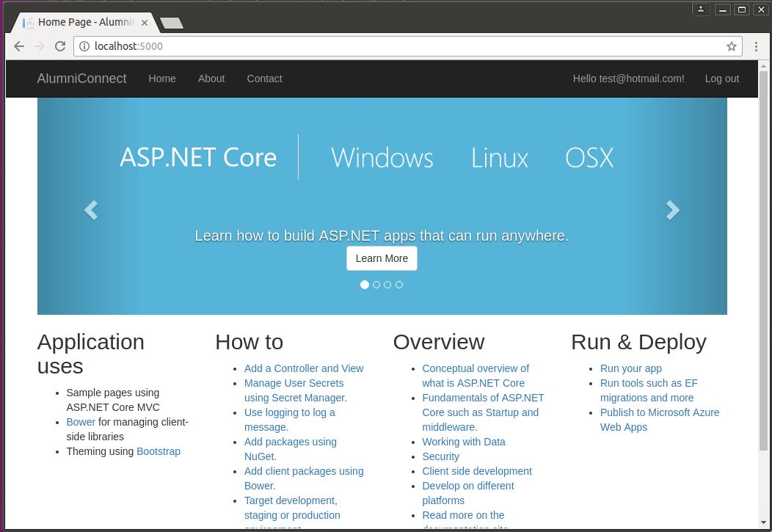Focus the localhost:5000 address bar
This screenshot has width=772, height=532.
click(404, 46)
